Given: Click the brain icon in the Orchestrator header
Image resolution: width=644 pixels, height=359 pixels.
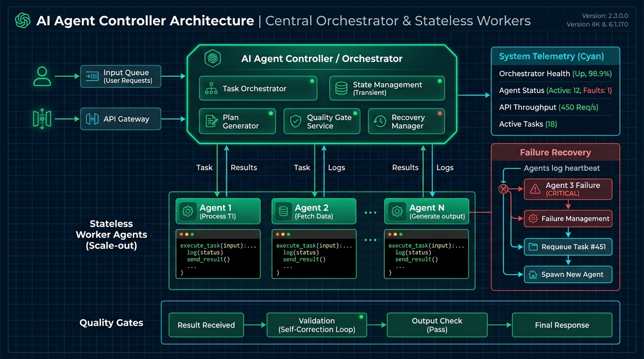Looking at the screenshot, I should pos(212,59).
